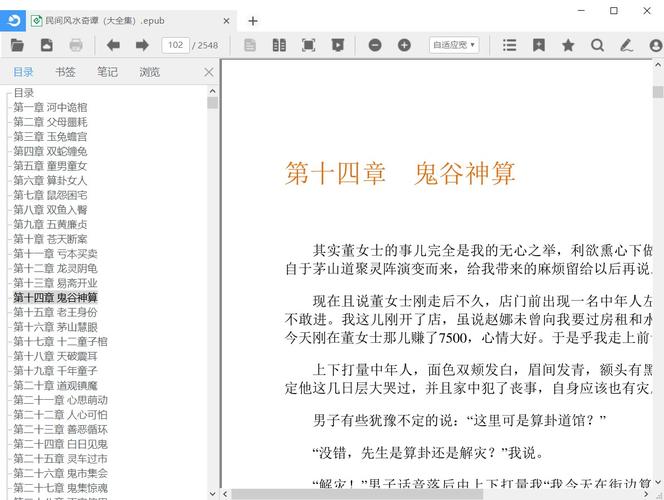
Task: Zoom out with the minus button
Action: pos(375,45)
